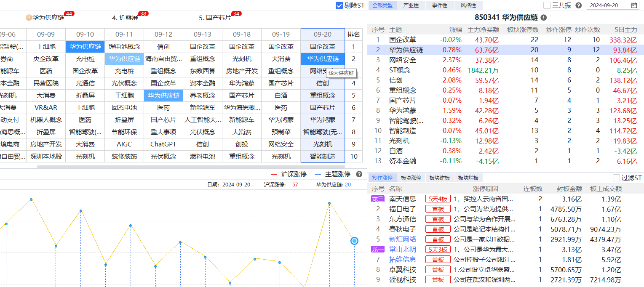The width and height of the screenshot is (644, 287).
Task: Click the rank-3 medal icon beside 华为供应链
Action: [28, 18]
